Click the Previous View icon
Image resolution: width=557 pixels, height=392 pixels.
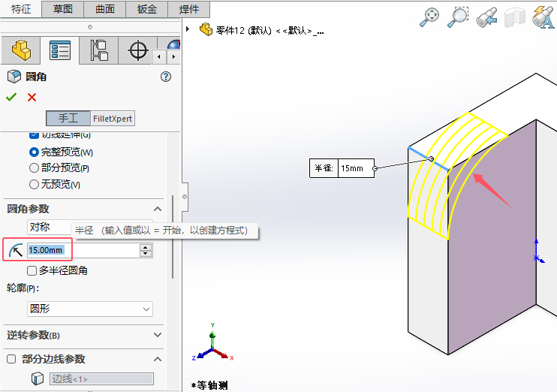486,17
